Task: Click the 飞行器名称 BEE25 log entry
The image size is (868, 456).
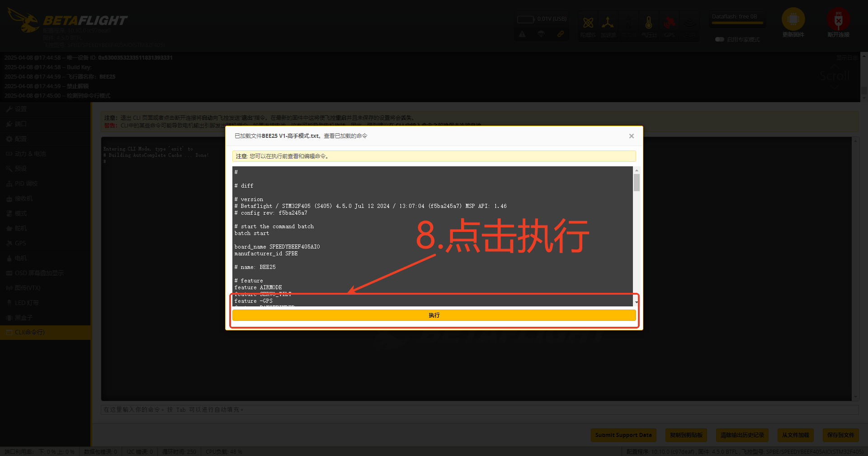Action: coord(60,77)
